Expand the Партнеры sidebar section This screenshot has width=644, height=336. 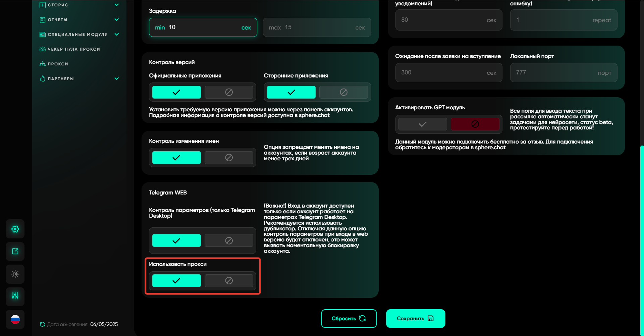116,79
